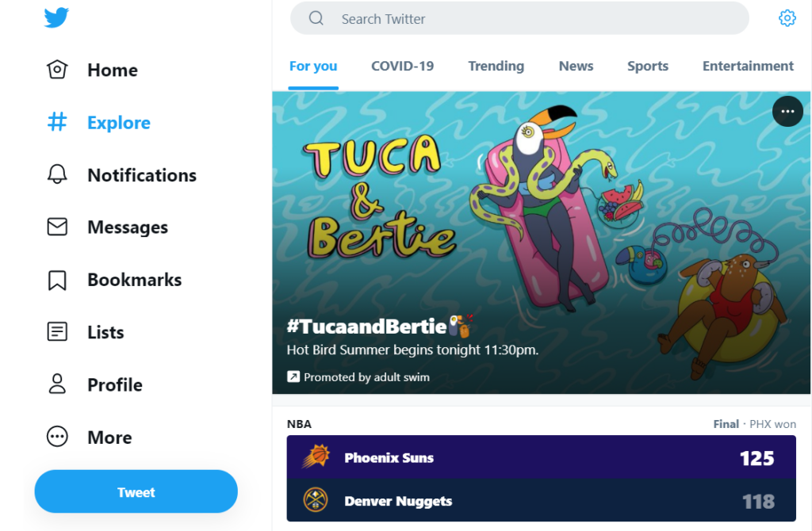Open the Lists icon

pyautogui.click(x=57, y=332)
